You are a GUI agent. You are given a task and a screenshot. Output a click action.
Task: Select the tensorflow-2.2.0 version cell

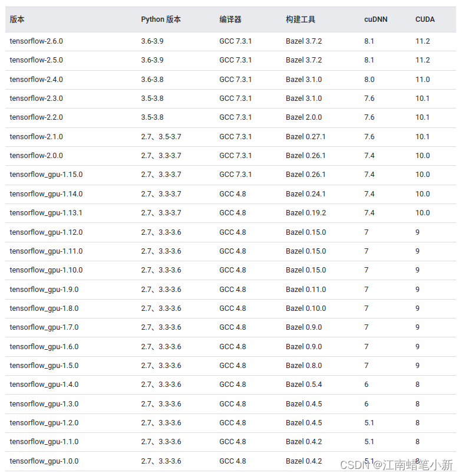pos(36,117)
